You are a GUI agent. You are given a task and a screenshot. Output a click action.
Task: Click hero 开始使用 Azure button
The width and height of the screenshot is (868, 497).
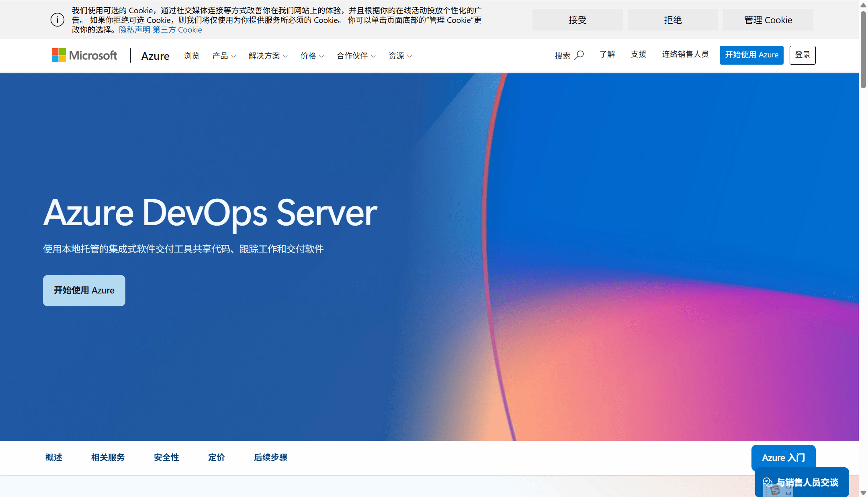tap(84, 290)
